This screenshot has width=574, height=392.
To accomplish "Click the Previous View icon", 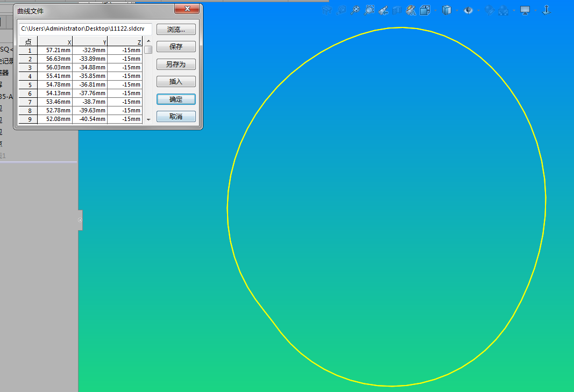I will pyautogui.click(x=383, y=10).
